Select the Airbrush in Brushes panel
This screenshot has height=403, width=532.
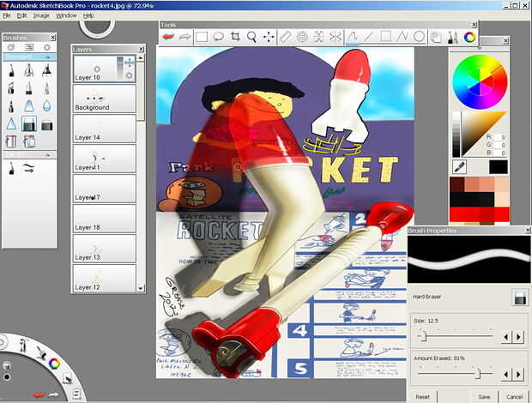pyautogui.click(x=29, y=70)
